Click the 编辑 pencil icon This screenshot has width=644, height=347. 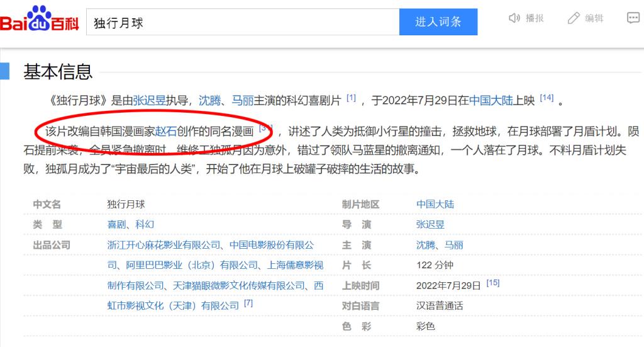click(x=574, y=18)
